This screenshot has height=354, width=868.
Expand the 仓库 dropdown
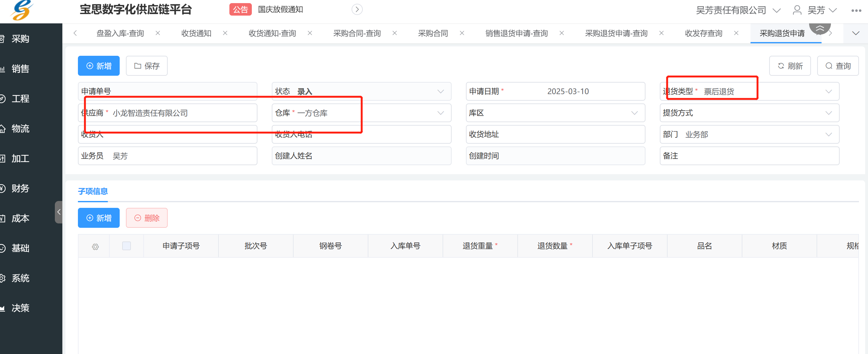pos(440,113)
